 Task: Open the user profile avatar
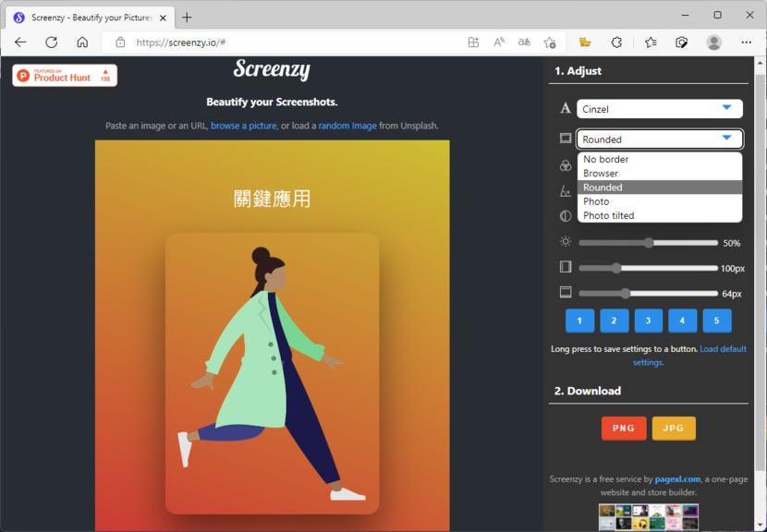[713, 42]
